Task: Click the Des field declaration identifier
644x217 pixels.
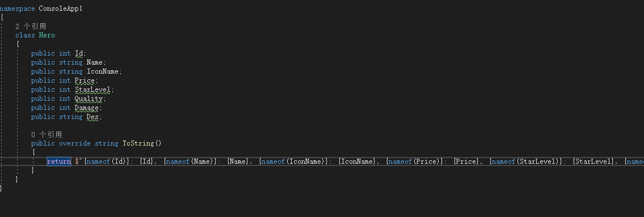Action: 92,117
